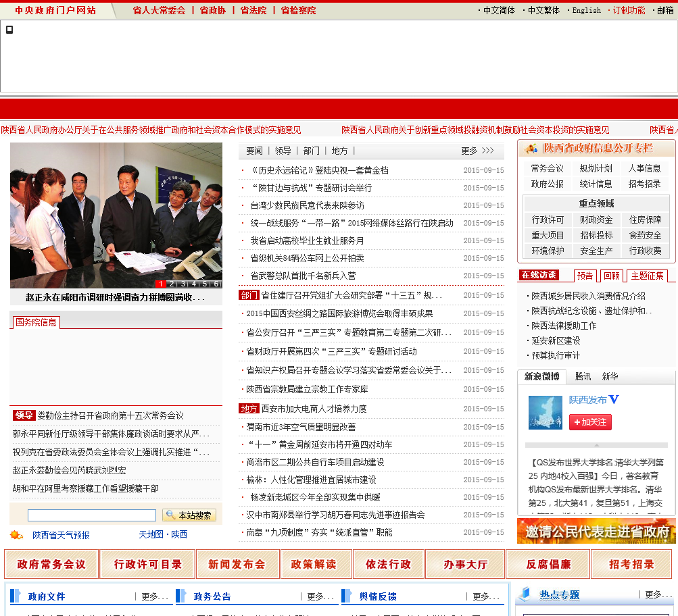
Task: Click the 热点专题 section icon
Action: pyautogui.click(x=525, y=594)
